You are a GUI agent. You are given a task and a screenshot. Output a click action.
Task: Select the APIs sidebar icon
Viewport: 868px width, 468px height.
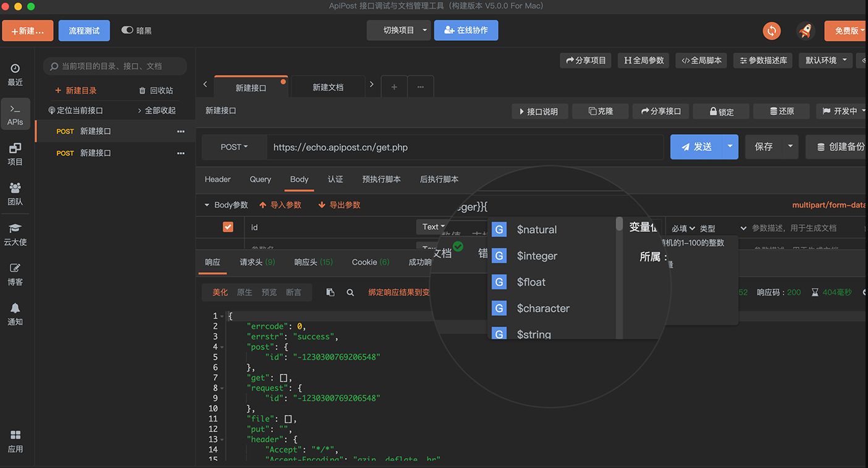[15, 115]
